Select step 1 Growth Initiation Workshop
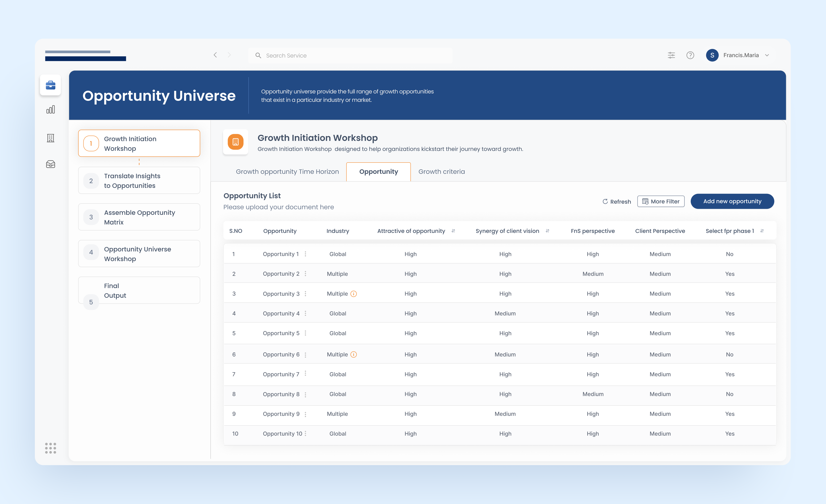The image size is (826, 504). click(139, 143)
